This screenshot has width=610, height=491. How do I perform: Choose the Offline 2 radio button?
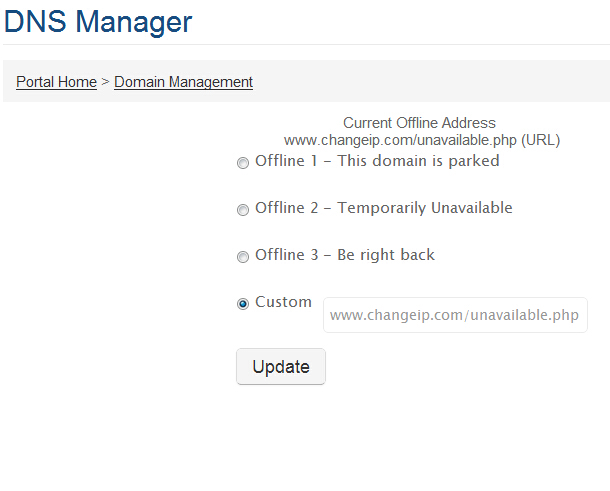pos(243,210)
